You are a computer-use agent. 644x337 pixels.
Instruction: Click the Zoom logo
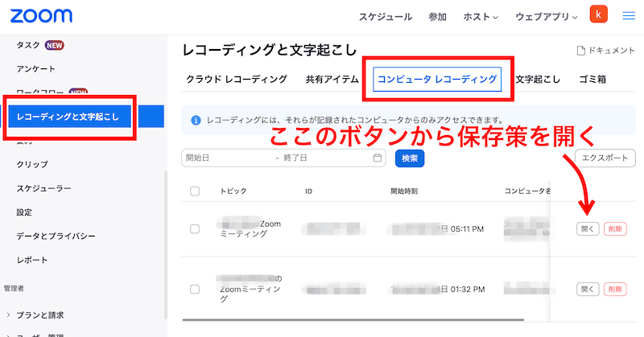pyautogui.click(x=40, y=16)
